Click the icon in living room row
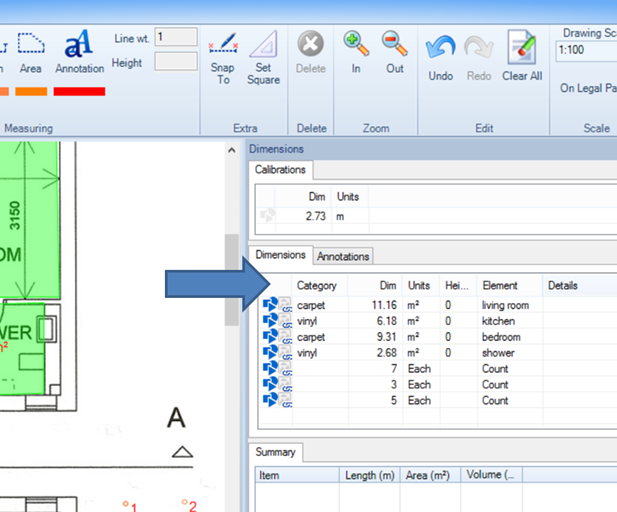Screen dimensions: 617x512 [270, 305]
